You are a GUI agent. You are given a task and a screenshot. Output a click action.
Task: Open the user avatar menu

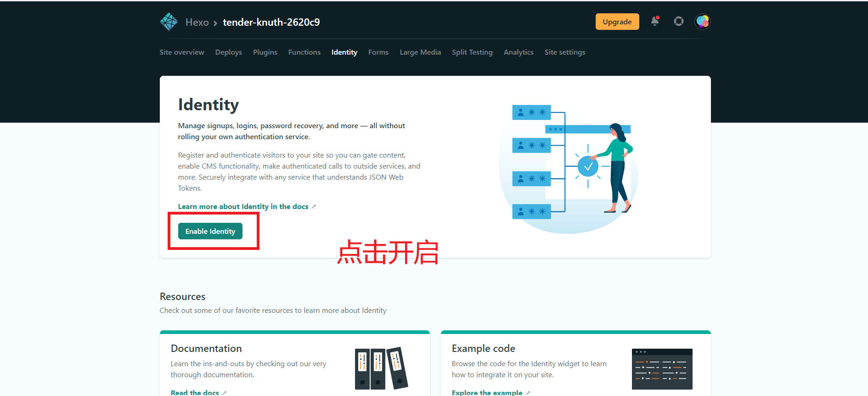click(703, 22)
